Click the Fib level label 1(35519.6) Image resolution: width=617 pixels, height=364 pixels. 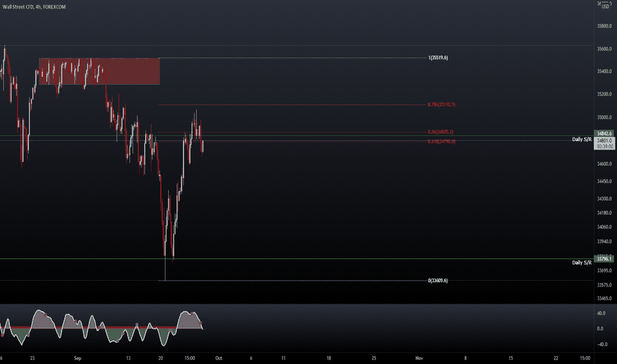(x=438, y=58)
